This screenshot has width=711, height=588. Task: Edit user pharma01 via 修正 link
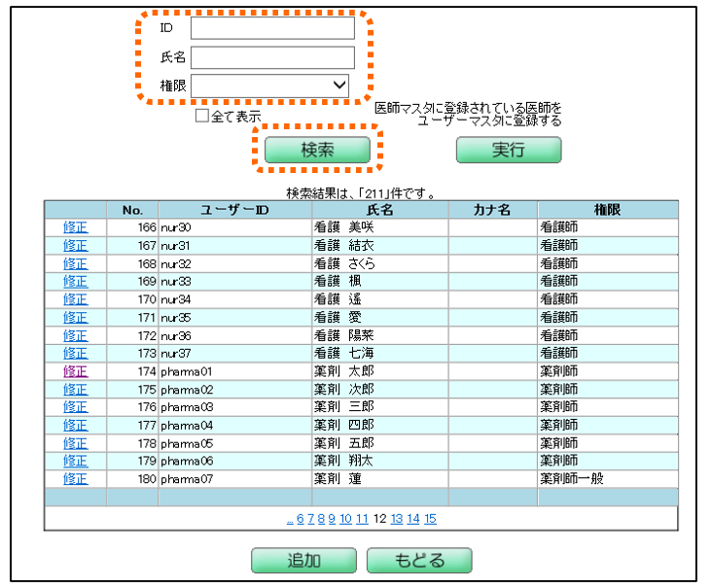[75, 371]
